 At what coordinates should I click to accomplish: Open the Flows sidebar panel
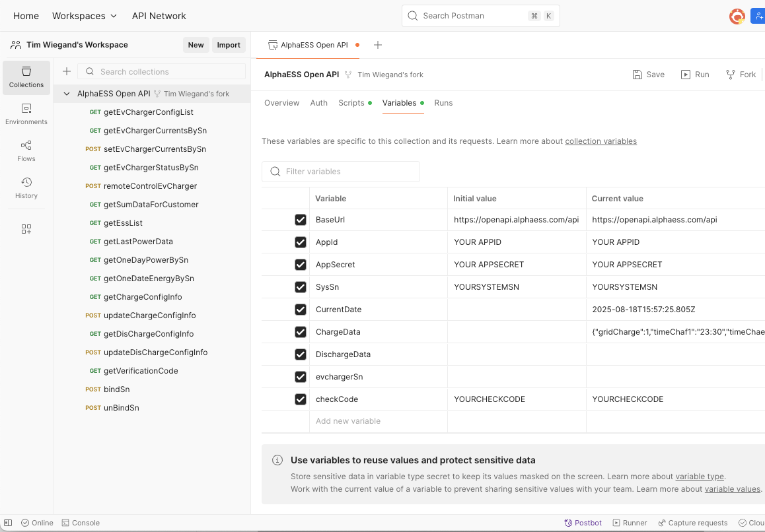click(26, 151)
